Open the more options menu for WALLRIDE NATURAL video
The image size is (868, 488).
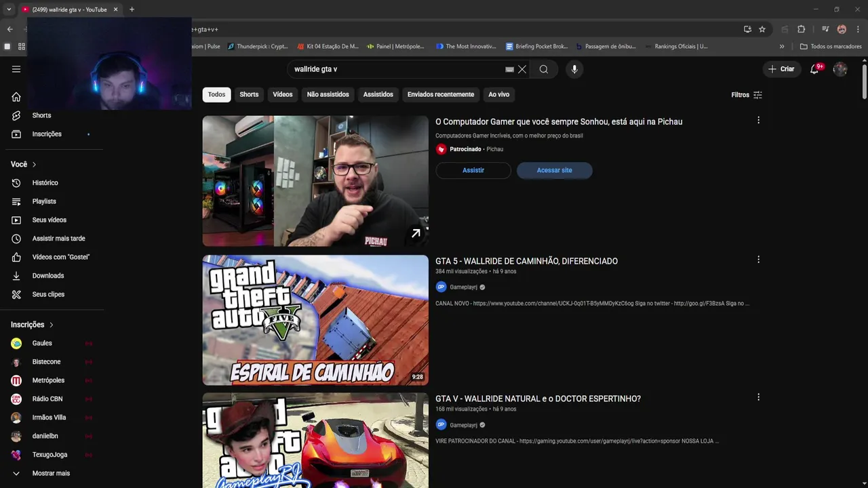758,397
